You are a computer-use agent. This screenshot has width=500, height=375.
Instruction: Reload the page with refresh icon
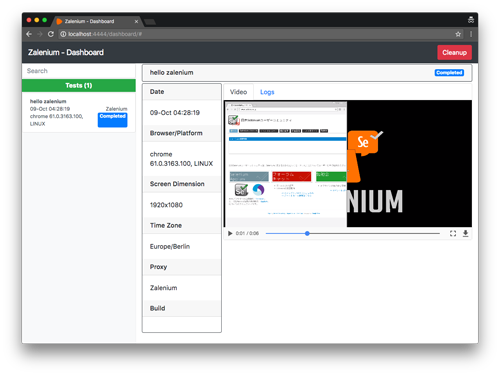(51, 34)
